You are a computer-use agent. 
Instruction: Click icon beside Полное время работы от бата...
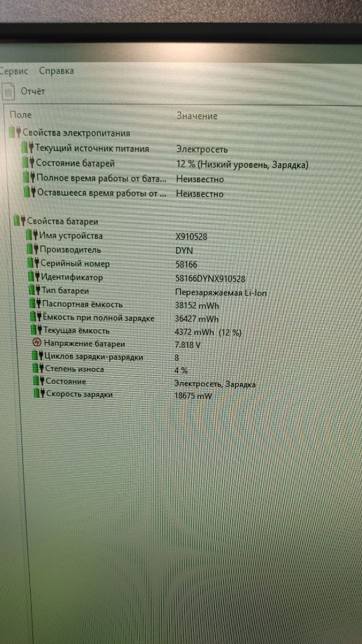click(30, 178)
